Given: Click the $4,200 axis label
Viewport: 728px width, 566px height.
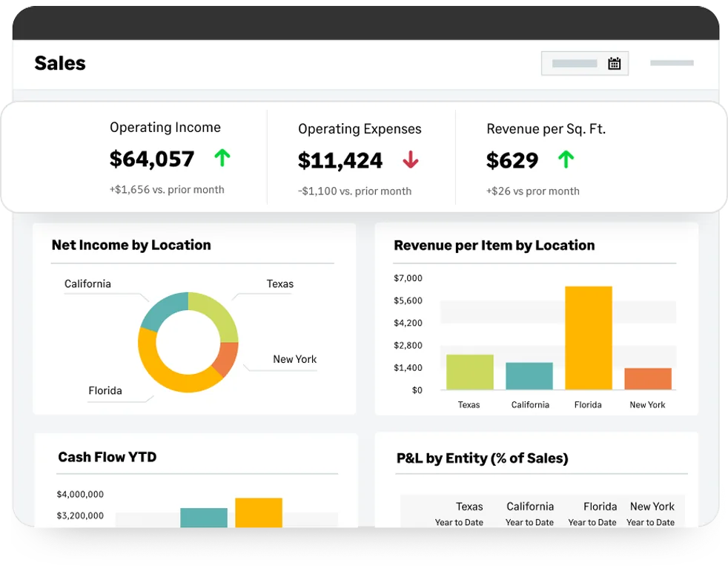Looking at the screenshot, I should tap(408, 323).
